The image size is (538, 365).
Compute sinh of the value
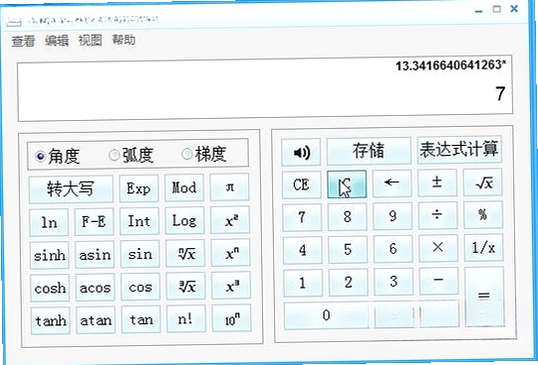50,255
